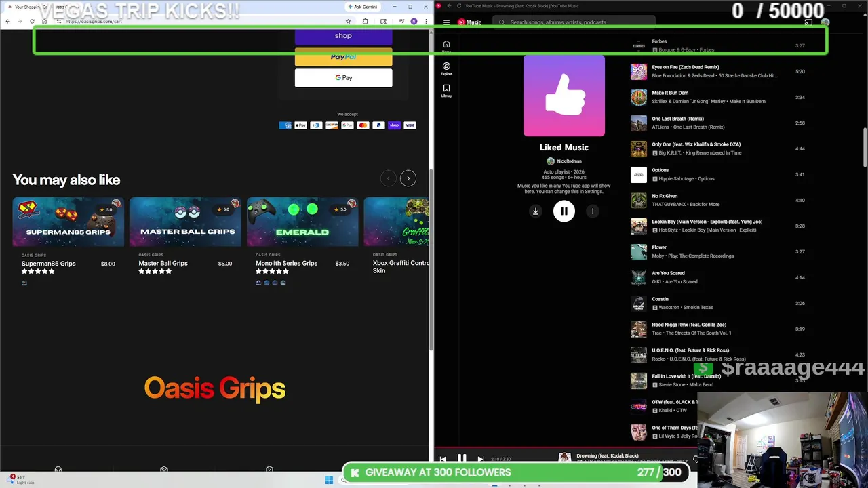The image size is (868, 488).
Task: Reload the YouTube Music window
Action: 458,6
